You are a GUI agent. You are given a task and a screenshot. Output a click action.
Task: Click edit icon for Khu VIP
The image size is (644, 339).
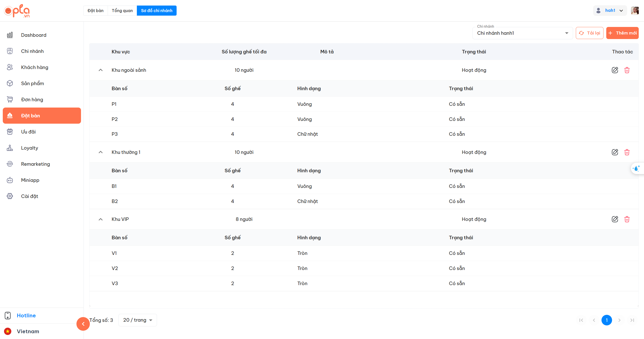615,219
